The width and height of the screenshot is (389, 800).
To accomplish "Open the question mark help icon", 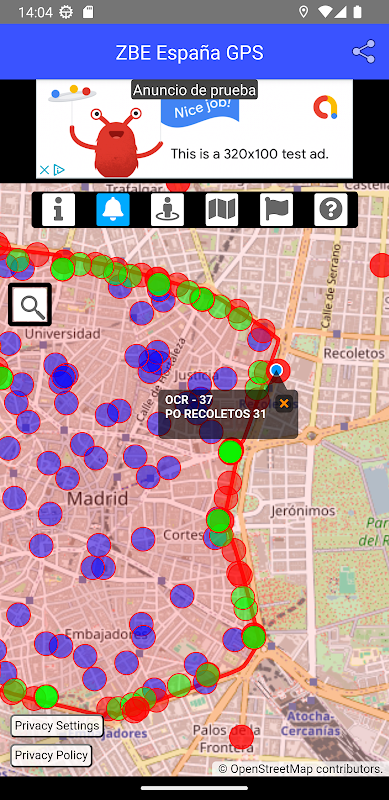I will point(331,210).
